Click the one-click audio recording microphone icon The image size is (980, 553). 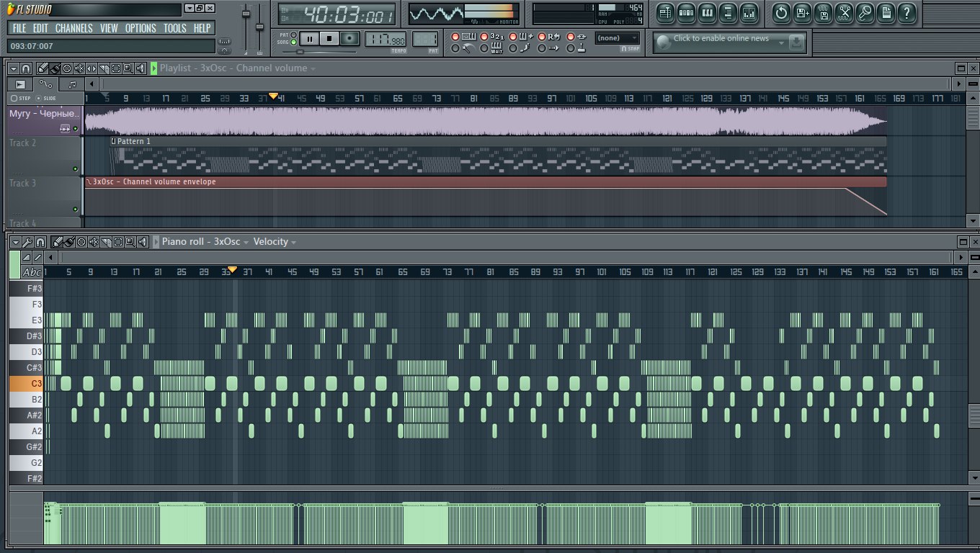tap(865, 12)
